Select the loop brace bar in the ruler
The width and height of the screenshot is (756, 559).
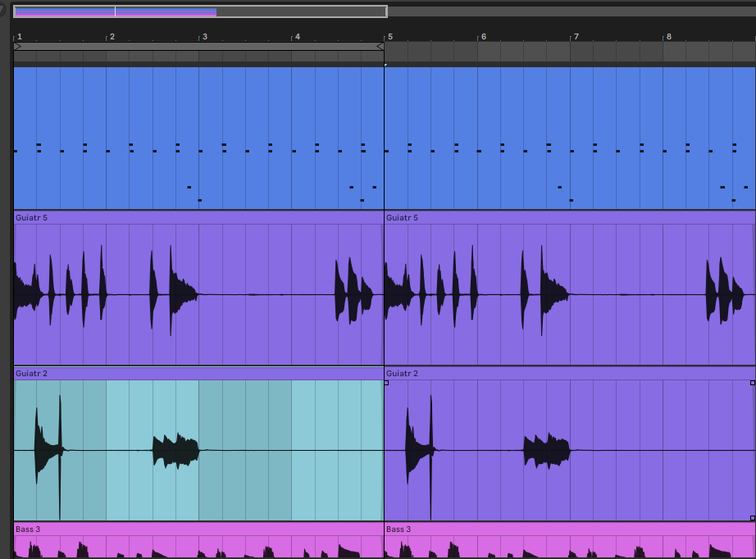198,47
